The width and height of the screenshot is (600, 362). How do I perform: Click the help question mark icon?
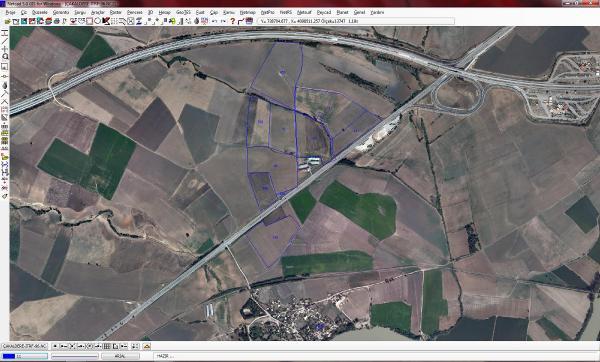(x=232, y=21)
